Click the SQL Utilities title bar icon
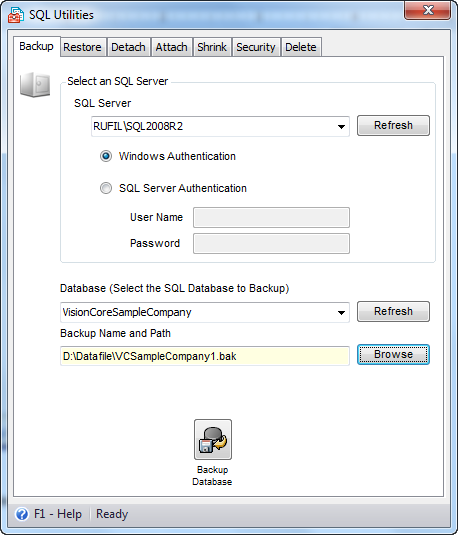Screen dimensions: 458x535 [x=16, y=15]
